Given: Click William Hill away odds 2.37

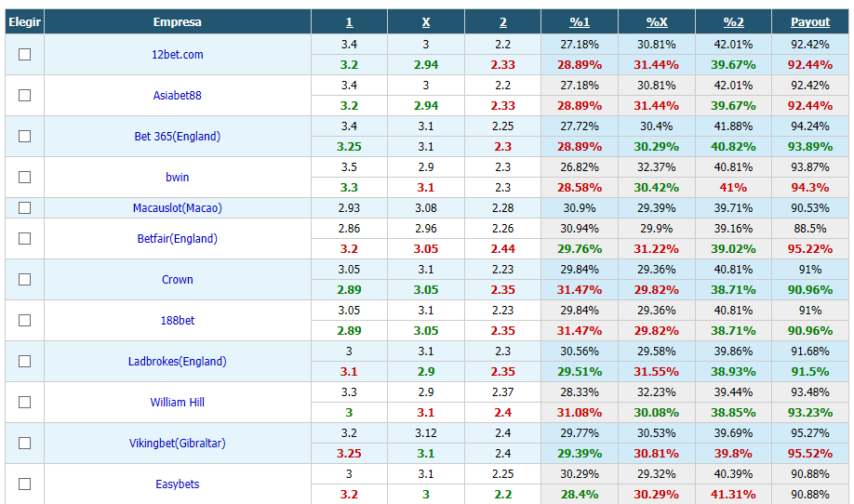Looking at the screenshot, I should pos(502,391).
